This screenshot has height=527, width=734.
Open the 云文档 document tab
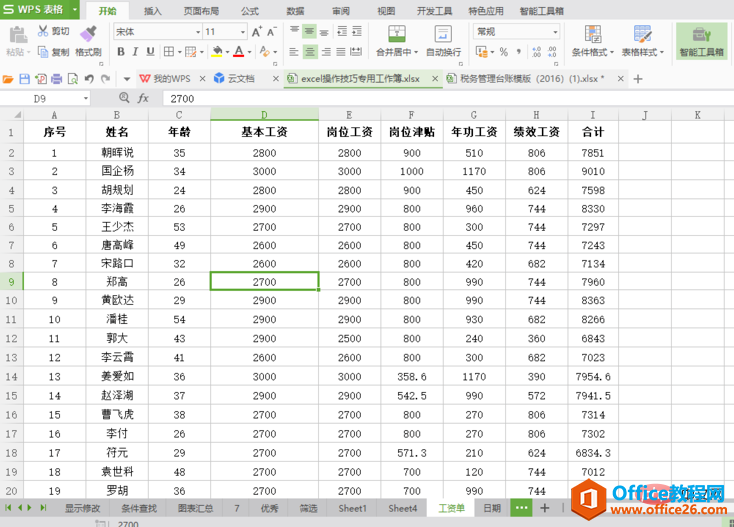click(241, 79)
